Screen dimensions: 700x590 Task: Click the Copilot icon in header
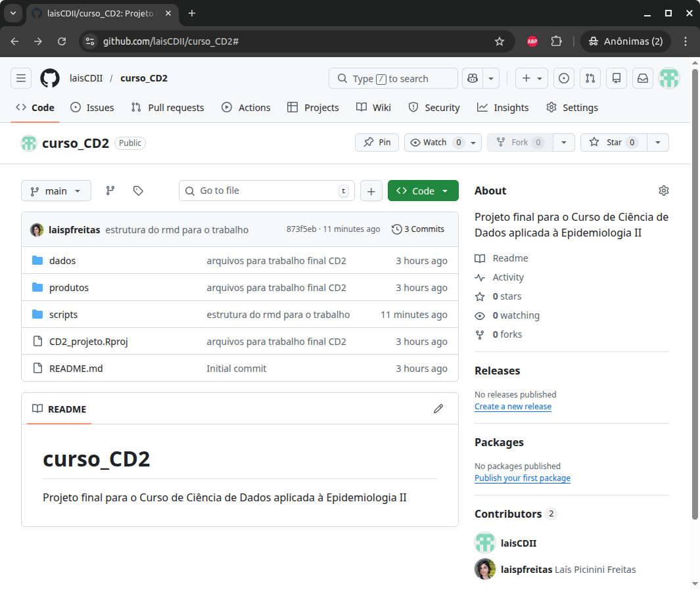tap(472, 78)
